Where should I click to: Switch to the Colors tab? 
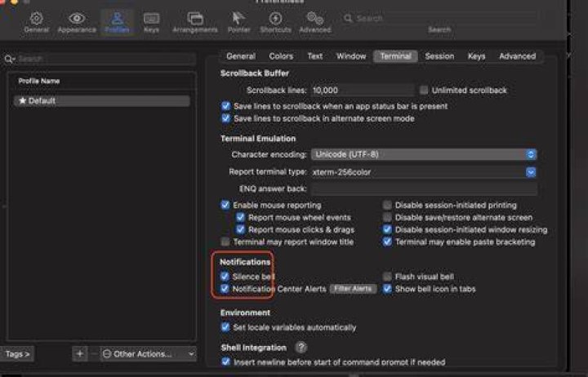pos(281,56)
